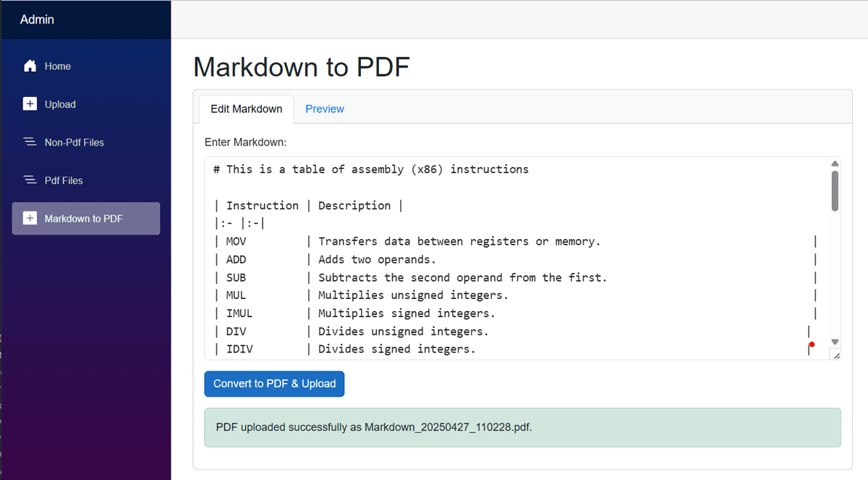The image size is (868, 480).
Task: Place cursor on the MOV instruction row
Action: pyautogui.click(x=516, y=241)
